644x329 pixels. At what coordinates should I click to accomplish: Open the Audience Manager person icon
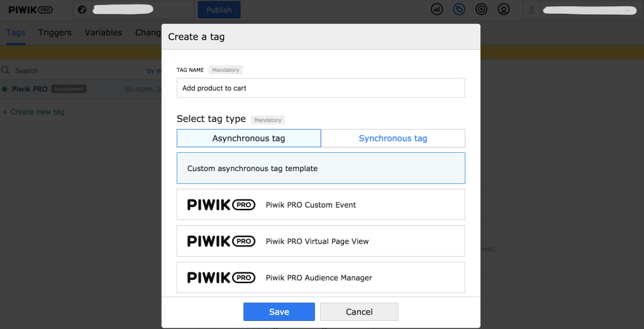(503, 9)
